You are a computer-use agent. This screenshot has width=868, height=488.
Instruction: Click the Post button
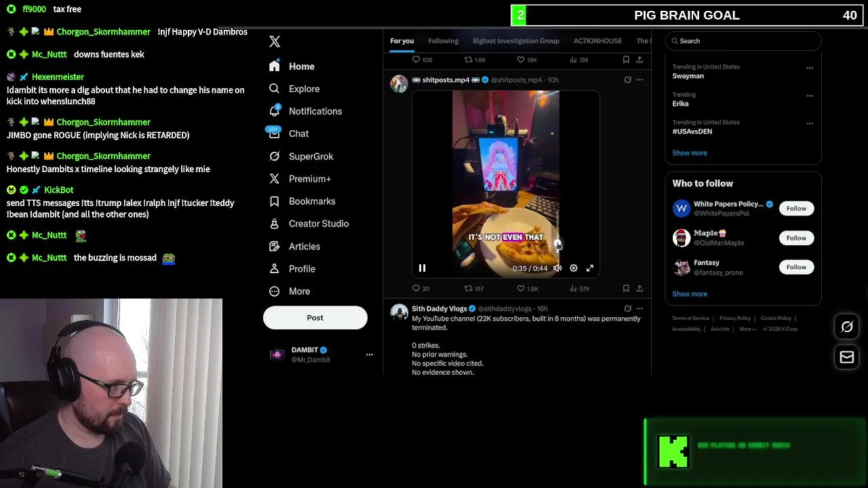tap(315, 317)
